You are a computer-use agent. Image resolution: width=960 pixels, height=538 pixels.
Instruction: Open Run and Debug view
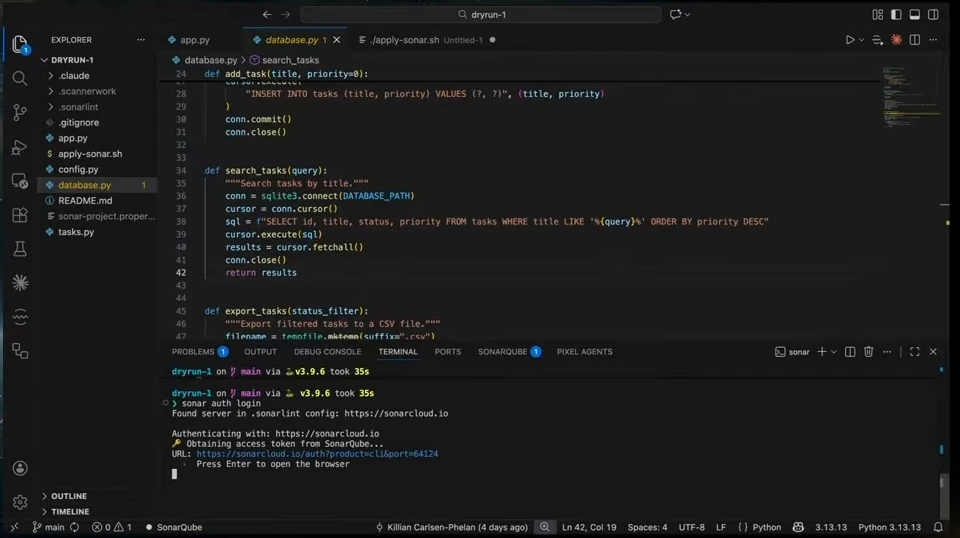point(20,147)
